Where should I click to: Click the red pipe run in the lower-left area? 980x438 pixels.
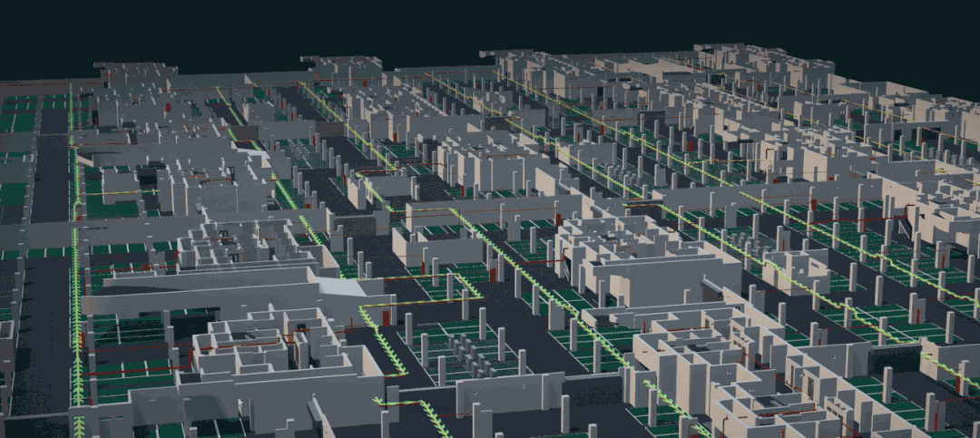click(x=136, y=372)
